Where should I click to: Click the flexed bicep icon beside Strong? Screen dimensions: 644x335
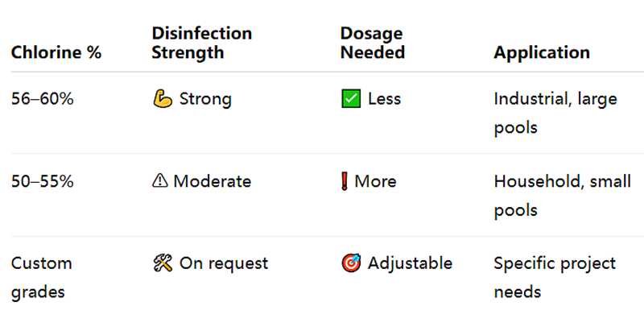(x=163, y=99)
